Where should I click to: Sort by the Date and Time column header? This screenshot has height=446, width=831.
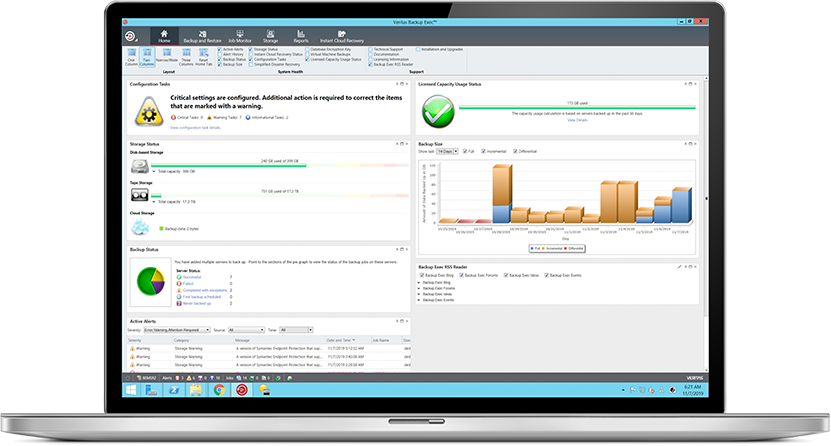348,340
